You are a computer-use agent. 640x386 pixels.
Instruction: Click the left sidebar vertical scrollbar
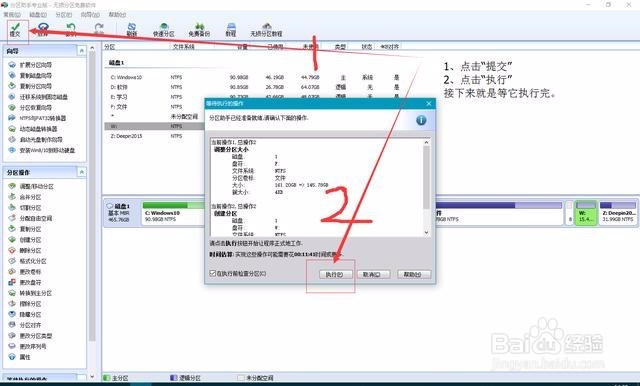click(x=92, y=196)
